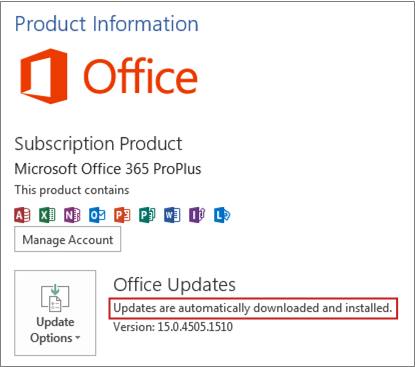Expand the Update Options dropdown
This screenshot has width=415, height=367.
pos(55,313)
